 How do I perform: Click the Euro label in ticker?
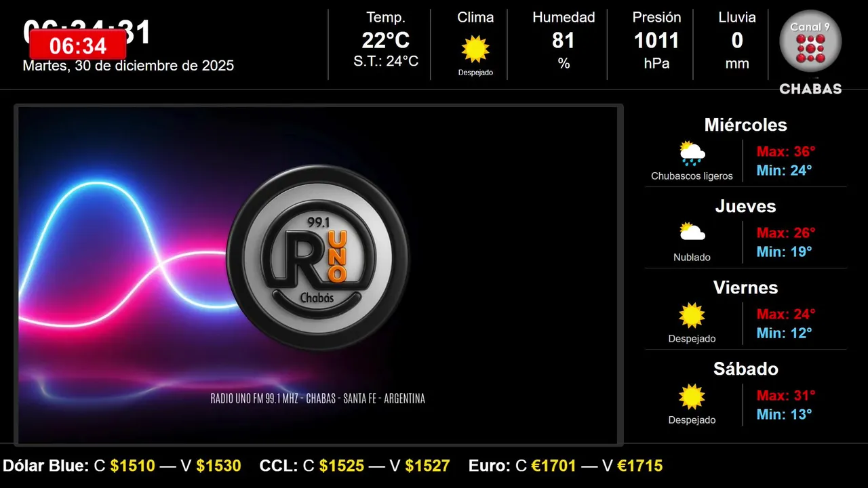coord(490,466)
